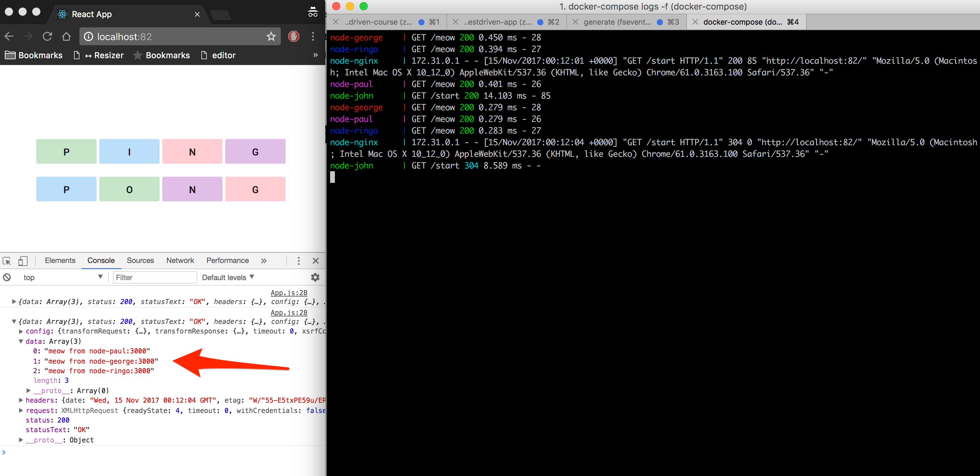Open the Chrome three-dot menu
The height and width of the screenshot is (476, 980).
313,37
